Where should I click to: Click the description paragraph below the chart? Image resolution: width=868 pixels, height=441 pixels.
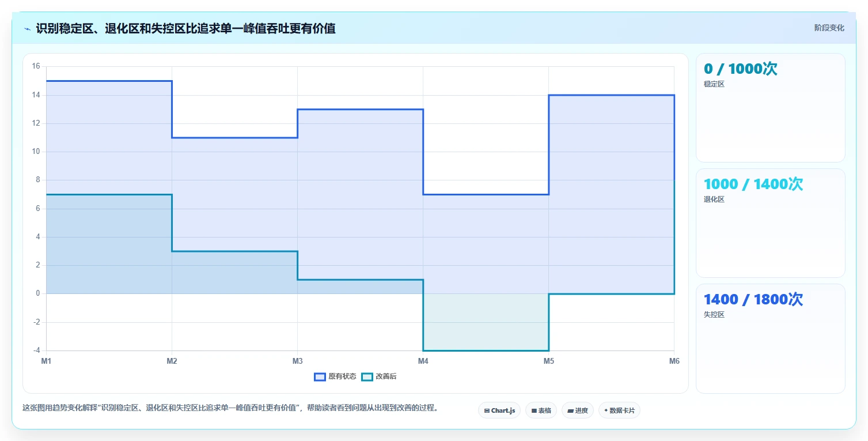point(230,408)
